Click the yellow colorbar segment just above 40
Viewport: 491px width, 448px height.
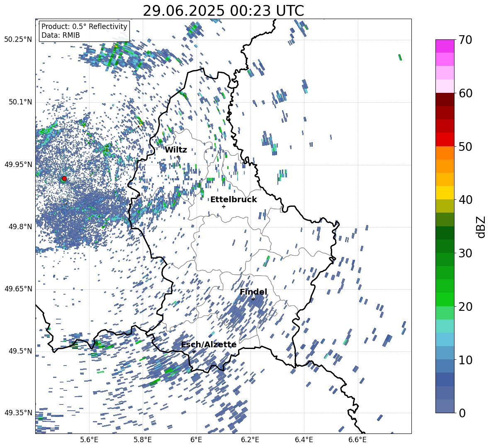445,193
